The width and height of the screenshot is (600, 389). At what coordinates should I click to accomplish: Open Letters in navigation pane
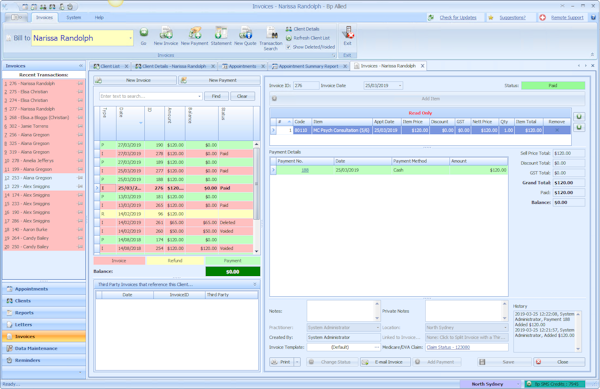44,325
